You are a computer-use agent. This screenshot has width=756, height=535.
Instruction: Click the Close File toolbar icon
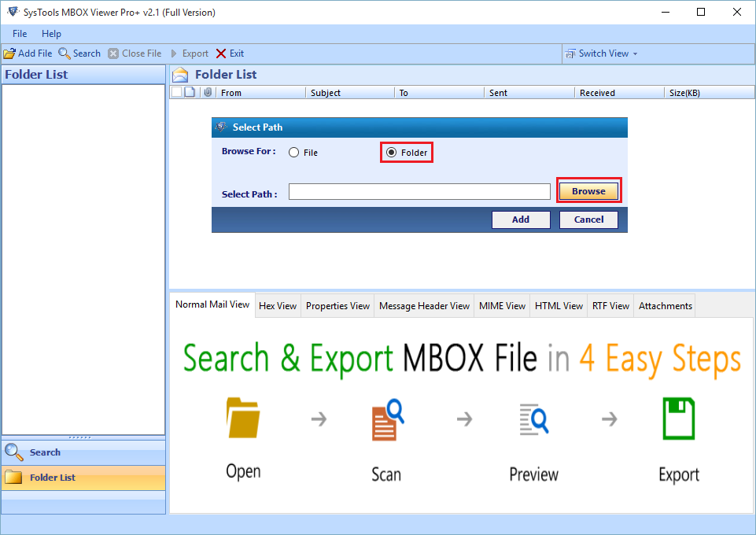click(113, 53)
